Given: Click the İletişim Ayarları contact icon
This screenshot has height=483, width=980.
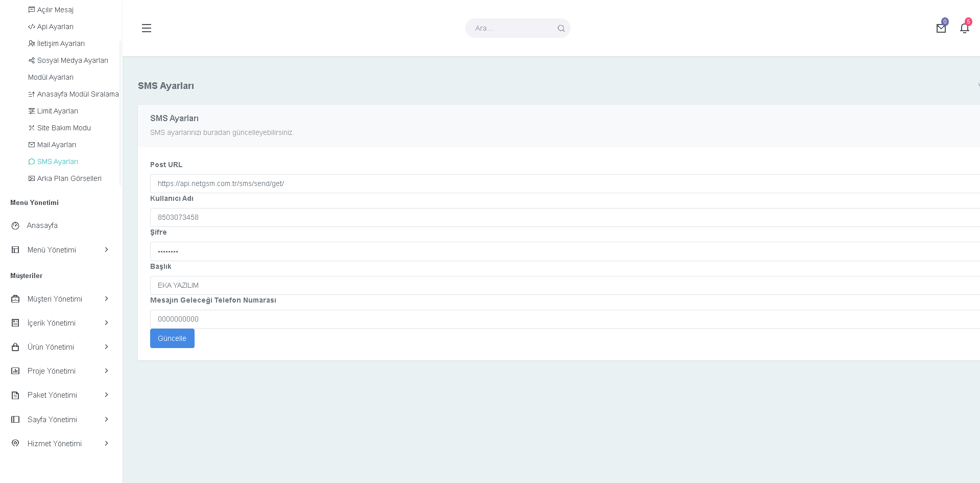Looking at the screenshot, I should tap(32, 43).
